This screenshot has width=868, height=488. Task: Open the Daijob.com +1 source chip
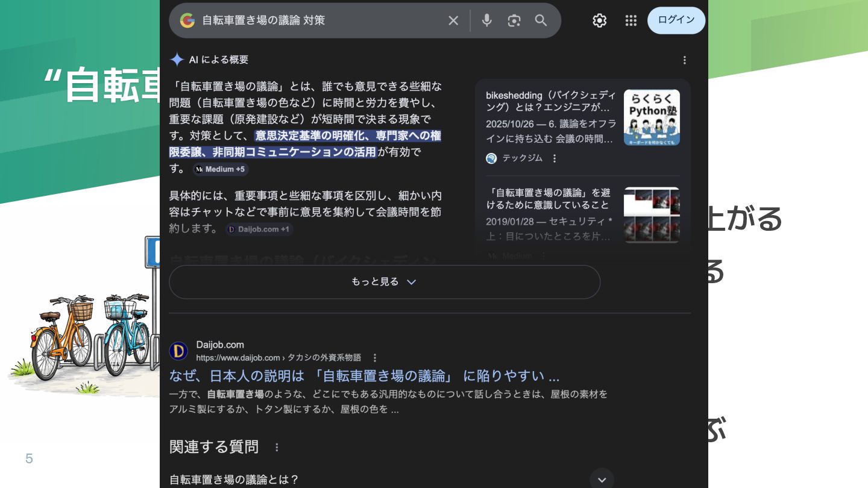(x=259, y=229)
